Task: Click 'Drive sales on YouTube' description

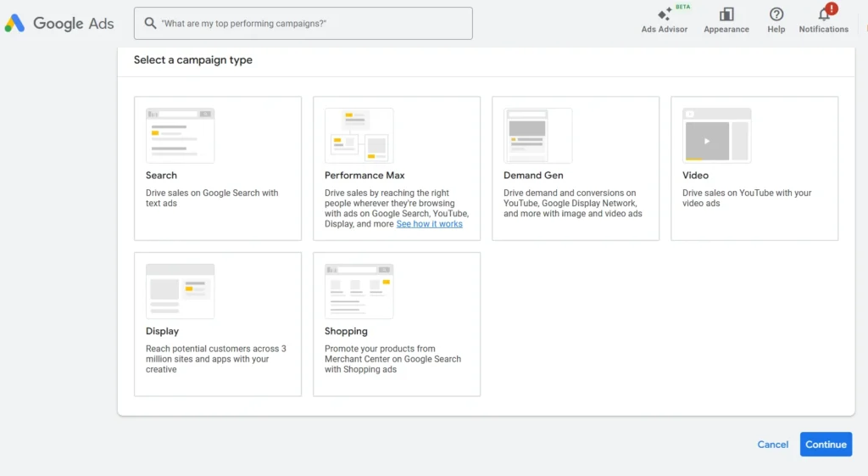Action: (747, 198)
